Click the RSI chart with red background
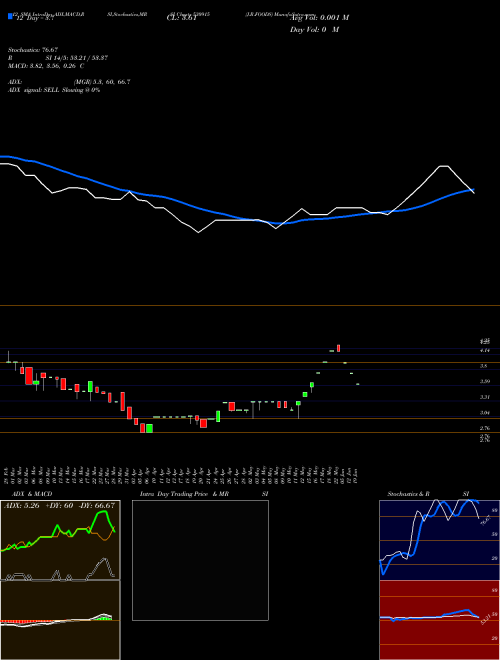Viewport: 500px width, 660px height. tap(439, 620)
